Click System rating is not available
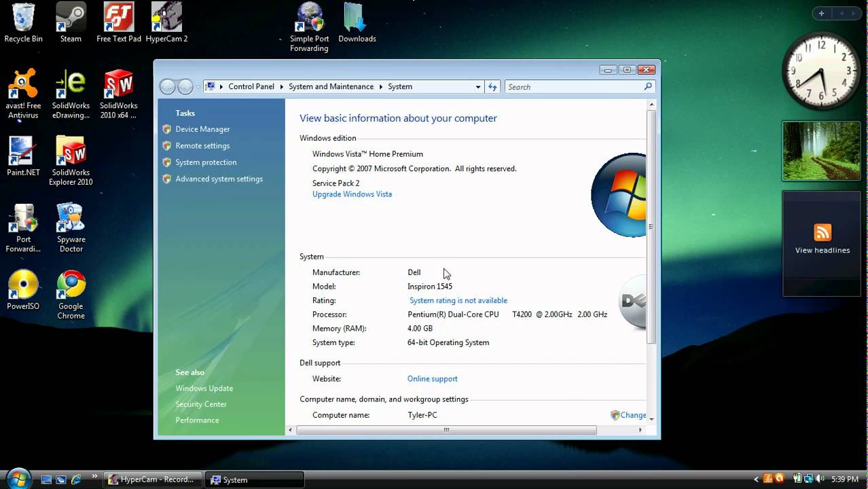The height and width of the screenshot is (489, 868). pos(458,300)
